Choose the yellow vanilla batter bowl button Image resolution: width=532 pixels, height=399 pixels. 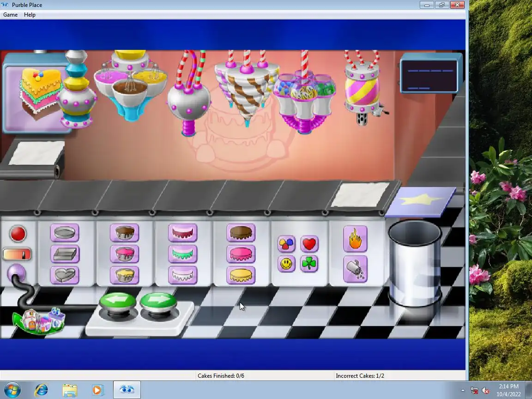pos(125,275)
